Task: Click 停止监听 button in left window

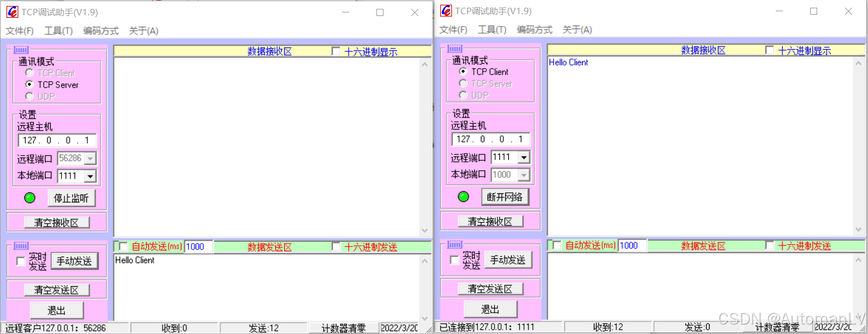Action: (x=71, y=198)
